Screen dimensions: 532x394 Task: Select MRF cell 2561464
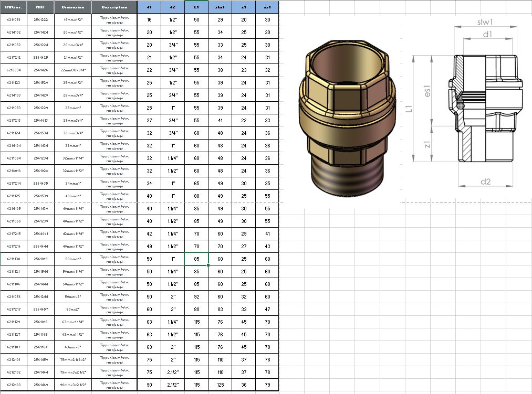click(x=41, y=372)
